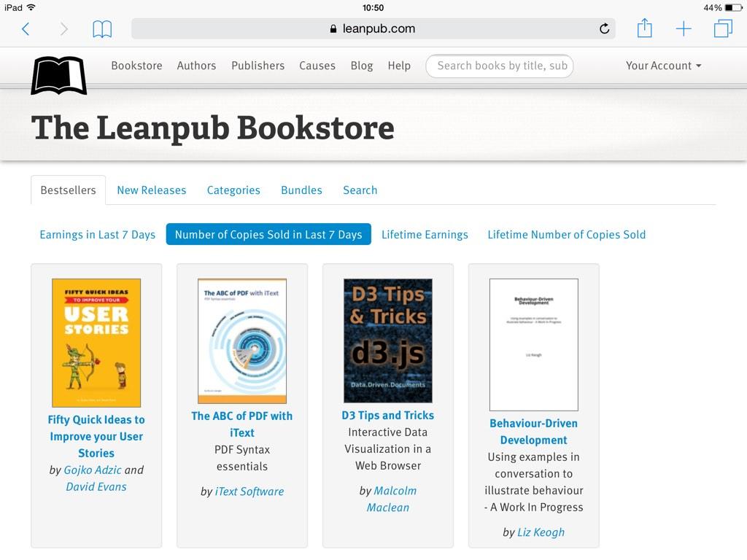Click the padlock in the address bar
Screen dimensions: 747x560
click(333, 28)
